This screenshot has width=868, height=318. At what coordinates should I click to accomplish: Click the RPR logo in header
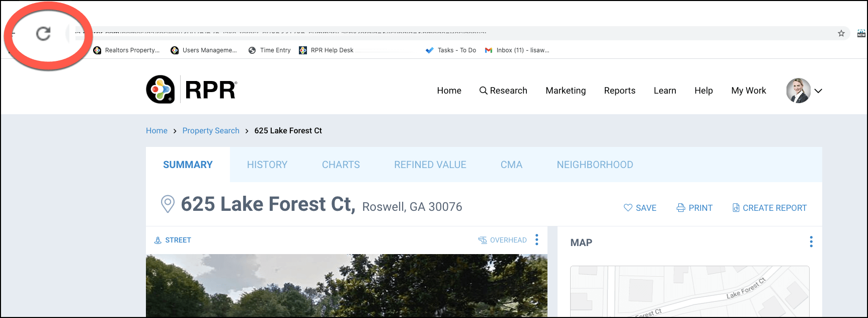pyautogui.click(x=192, y=90)
